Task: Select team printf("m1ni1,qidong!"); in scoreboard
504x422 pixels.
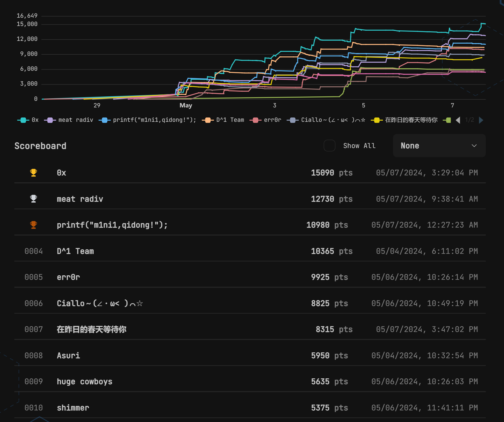Action: 112,225
